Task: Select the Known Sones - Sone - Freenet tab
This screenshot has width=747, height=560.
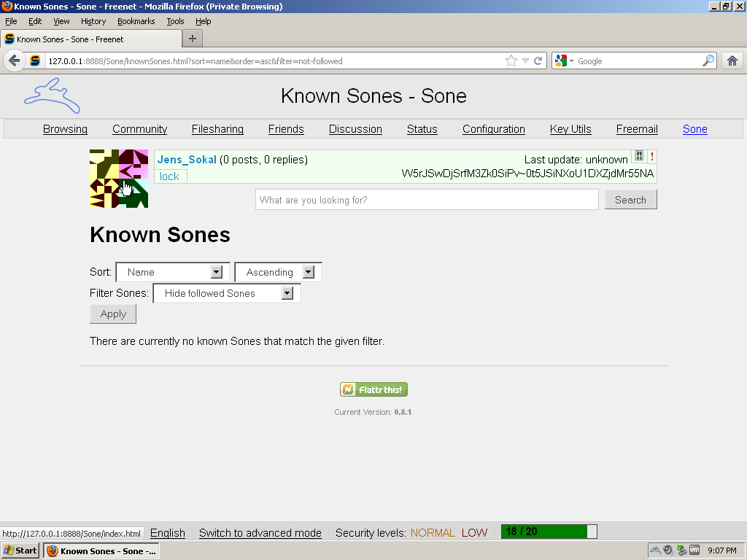Action: pyautogui.click(x=91, y=39)
